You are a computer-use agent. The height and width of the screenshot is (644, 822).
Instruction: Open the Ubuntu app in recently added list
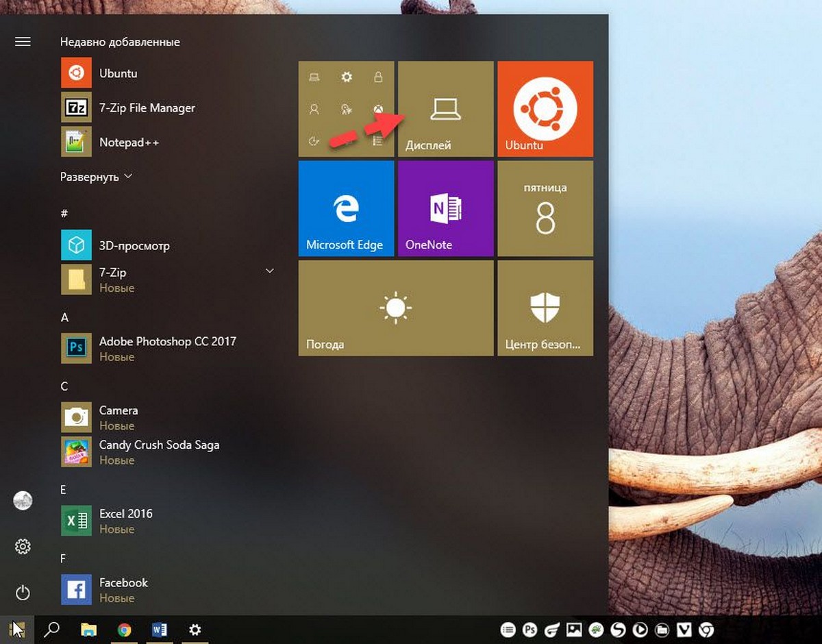coord(168,73)
